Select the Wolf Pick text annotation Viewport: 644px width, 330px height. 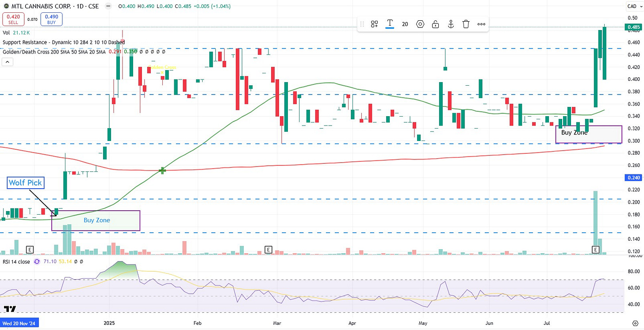click(25, 183)
